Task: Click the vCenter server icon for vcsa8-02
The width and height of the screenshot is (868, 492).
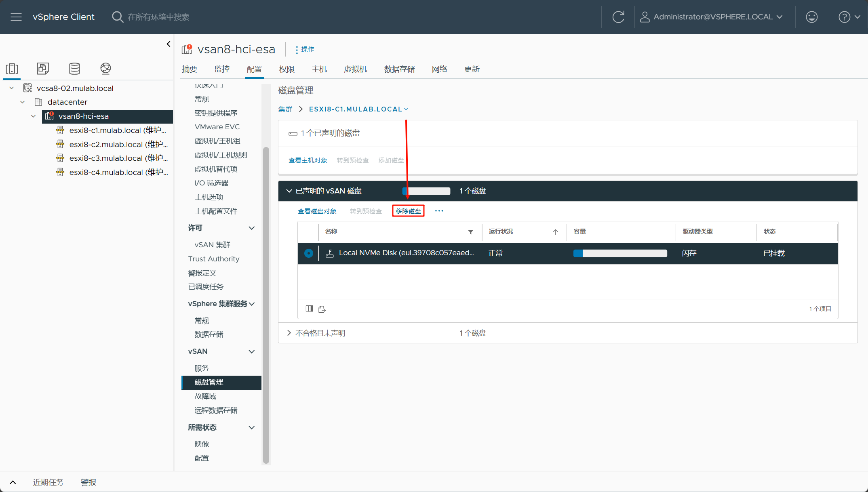Action: 27,88
